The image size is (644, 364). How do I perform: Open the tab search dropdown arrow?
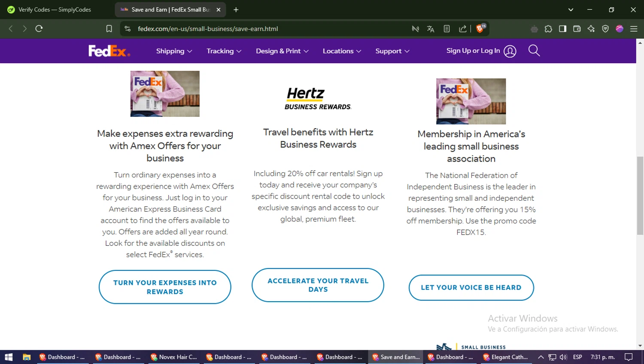click(571, 9)
